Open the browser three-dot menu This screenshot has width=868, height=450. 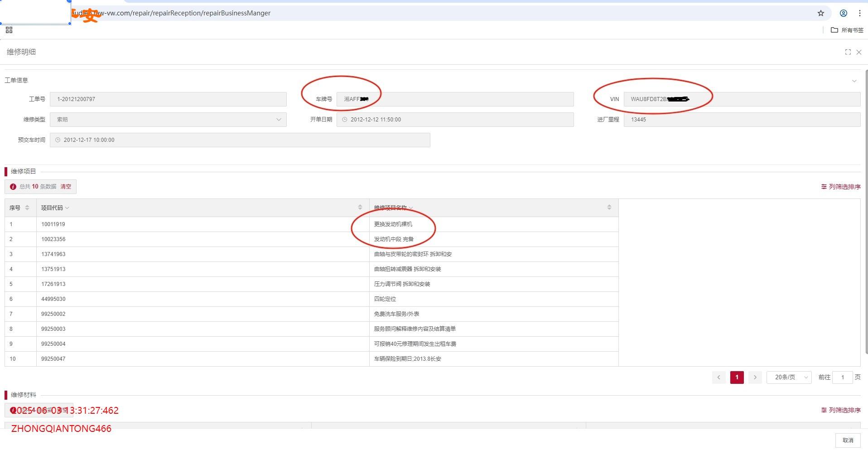tap(859, 13)
